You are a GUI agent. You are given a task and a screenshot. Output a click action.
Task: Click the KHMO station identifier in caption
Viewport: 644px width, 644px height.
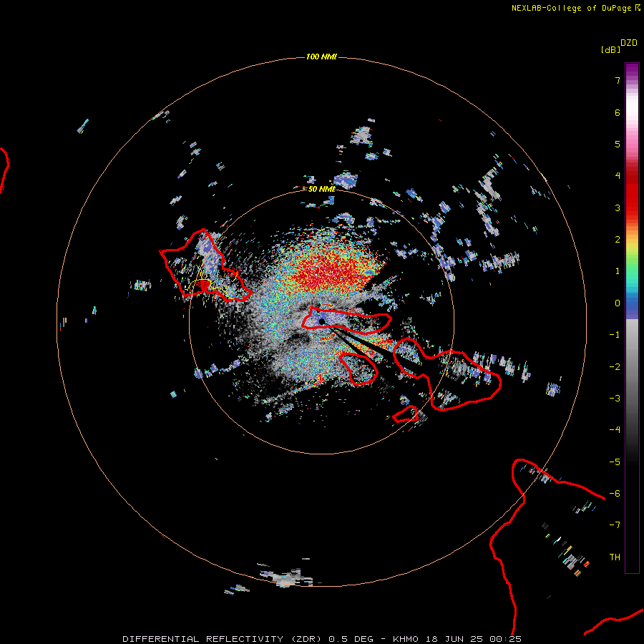tap(406, 639)
